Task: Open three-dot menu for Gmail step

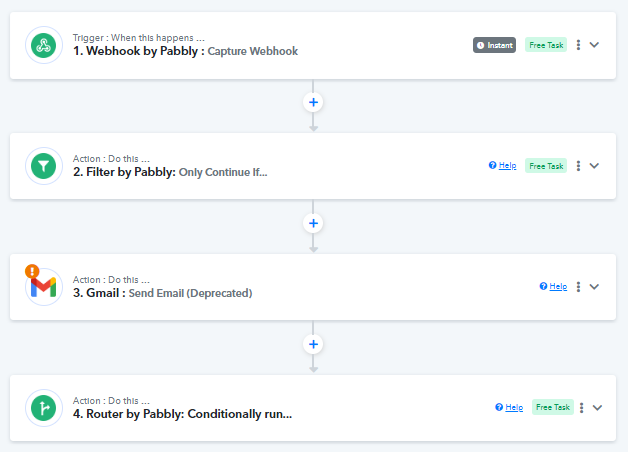Action: (578, 287)
